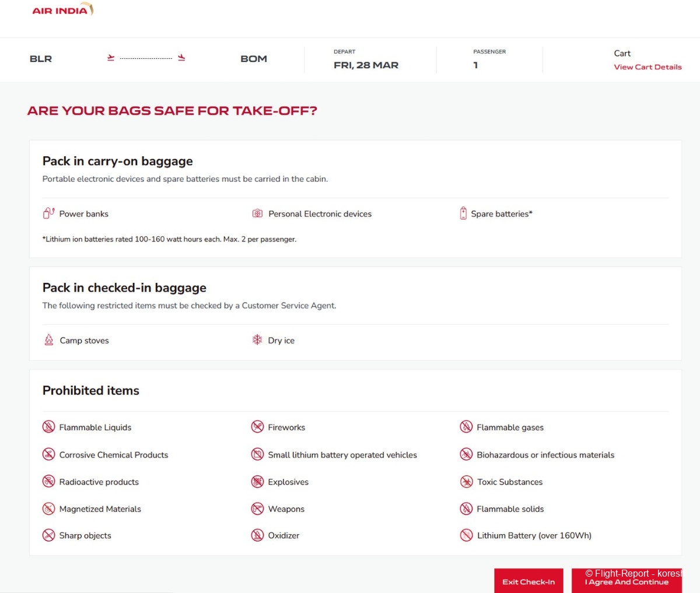
Task: Click the Dry ice snowflake icon
Action: tap(257, 340)
